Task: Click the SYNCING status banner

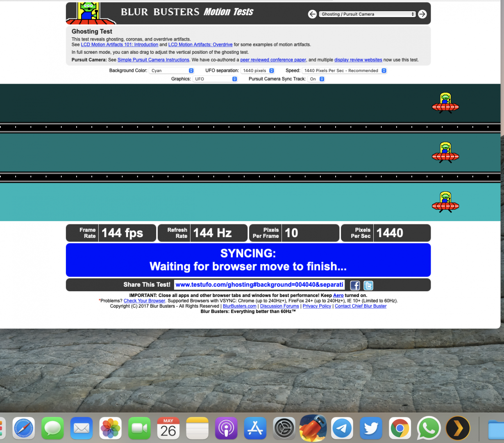Action: point(248,260)
